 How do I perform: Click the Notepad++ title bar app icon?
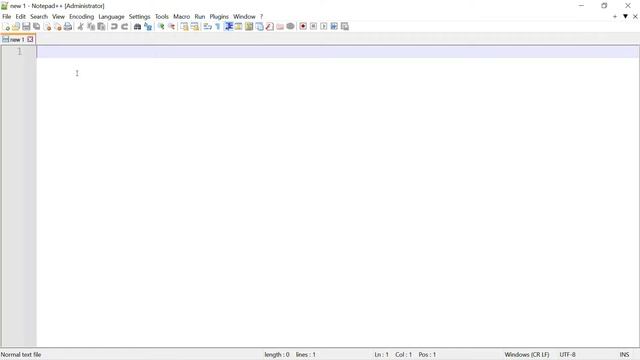(x=4, y=6)
